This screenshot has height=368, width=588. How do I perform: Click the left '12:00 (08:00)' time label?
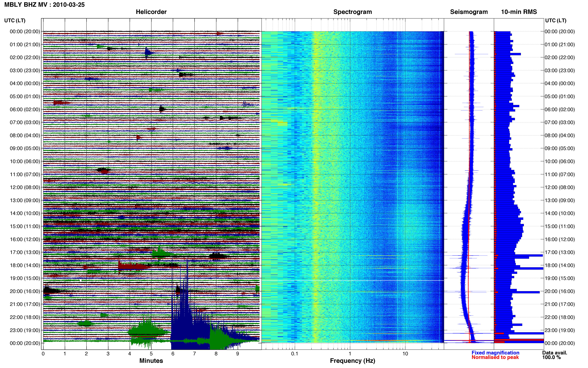point(25,187)
